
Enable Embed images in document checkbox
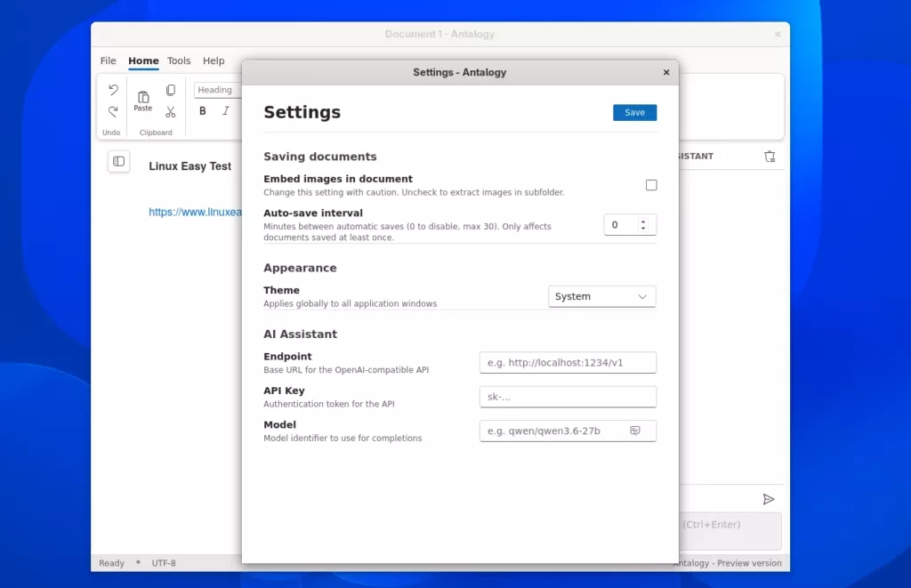(x=651, y=185)
